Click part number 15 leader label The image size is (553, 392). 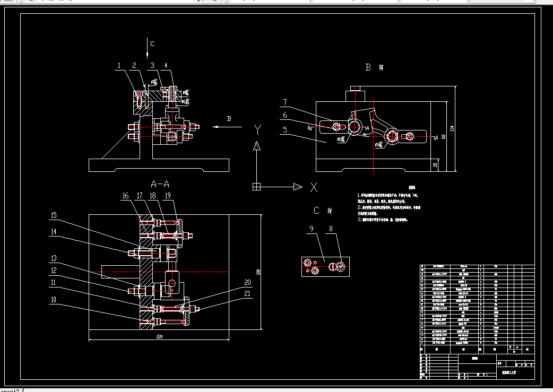(54, 215)
